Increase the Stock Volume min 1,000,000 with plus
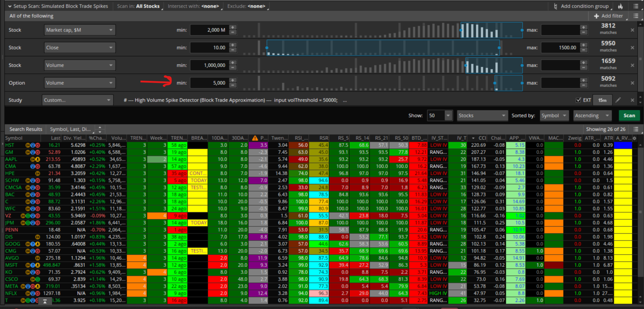The image size is (644, 309). point(233,63)
